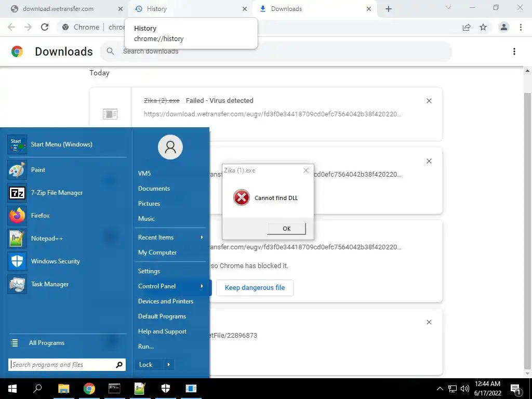Open taskbar search
The height and width of the screenshot is (399, 532).
coord(37,389)
